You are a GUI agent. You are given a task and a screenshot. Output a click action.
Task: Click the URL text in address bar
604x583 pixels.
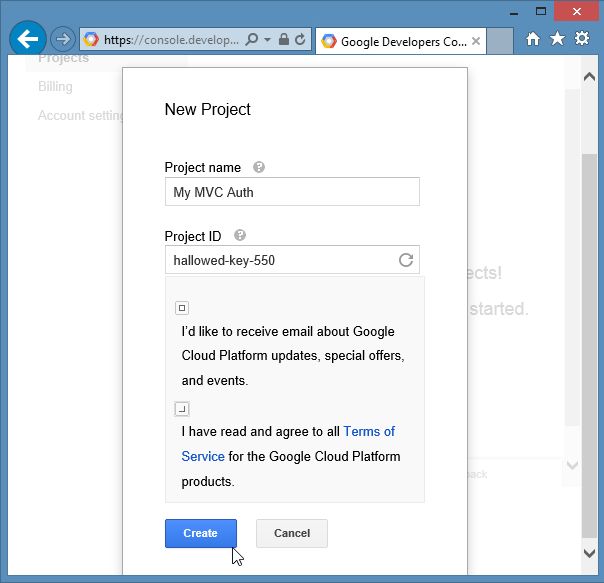coord(171,39)
